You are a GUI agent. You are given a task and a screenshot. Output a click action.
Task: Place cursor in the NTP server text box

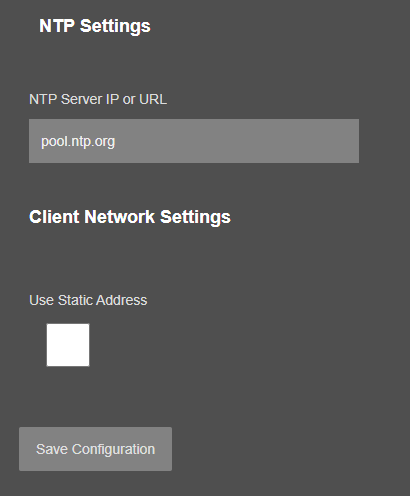[194, 141]
